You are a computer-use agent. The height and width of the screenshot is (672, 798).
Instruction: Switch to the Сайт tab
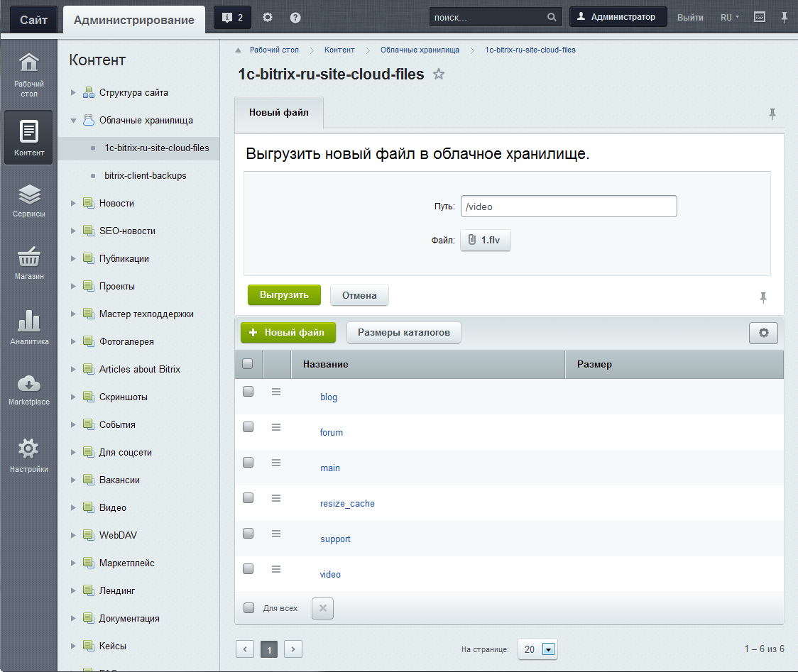tap(33, 19)
